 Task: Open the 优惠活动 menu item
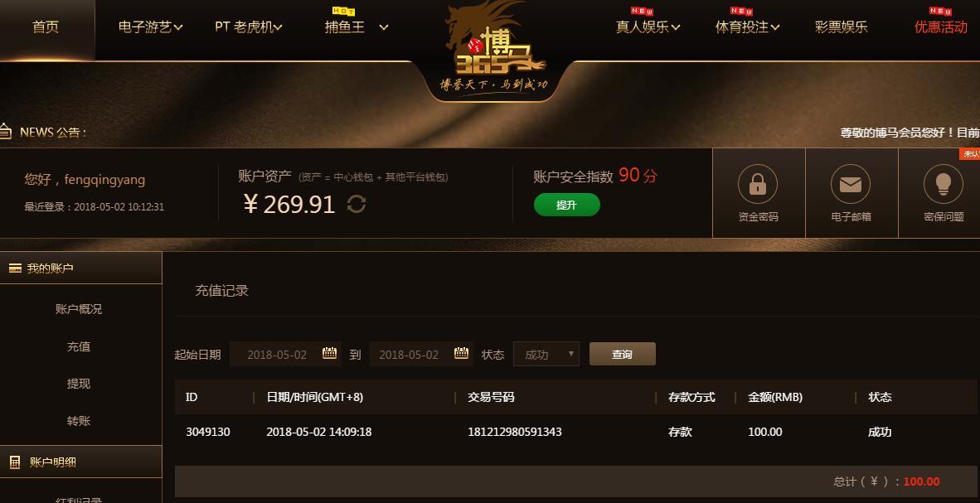[x=941, y=27]
